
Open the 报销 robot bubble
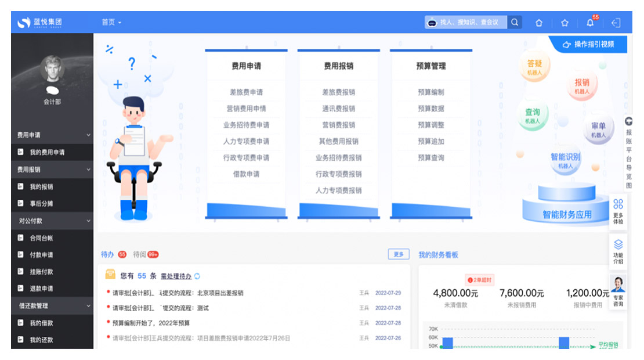tap(581, 86)
